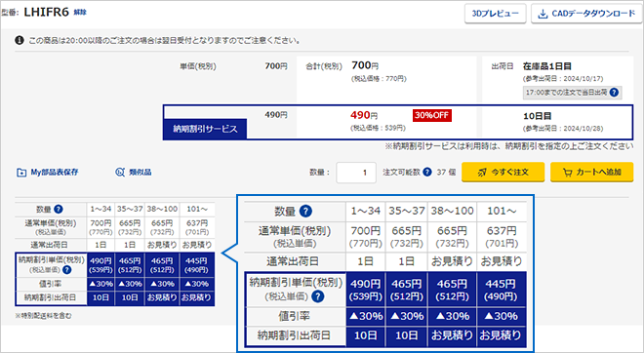Select the 納期割引サービス blue label
This screenshot has width=644, height=353.
205,129
